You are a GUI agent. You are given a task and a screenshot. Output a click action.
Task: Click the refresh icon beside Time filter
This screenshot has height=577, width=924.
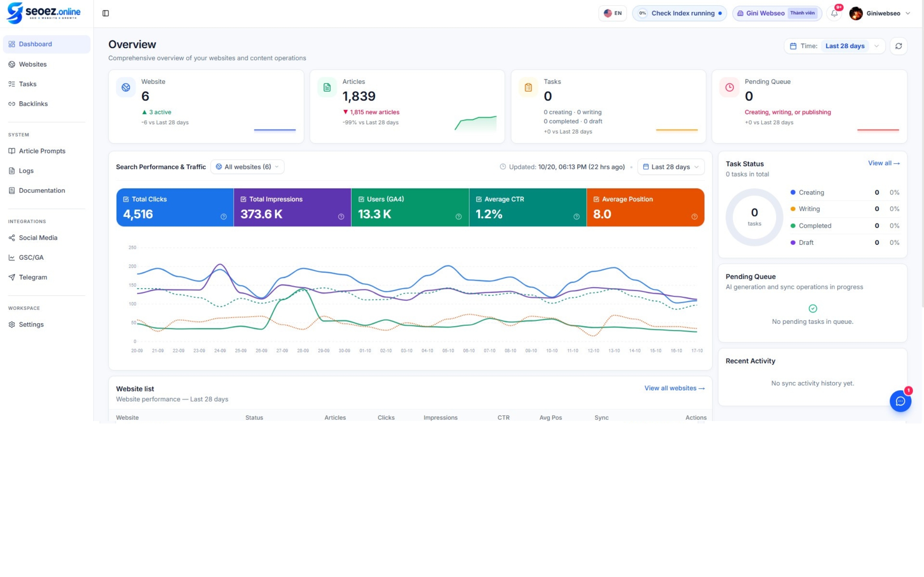click(898, 46)
